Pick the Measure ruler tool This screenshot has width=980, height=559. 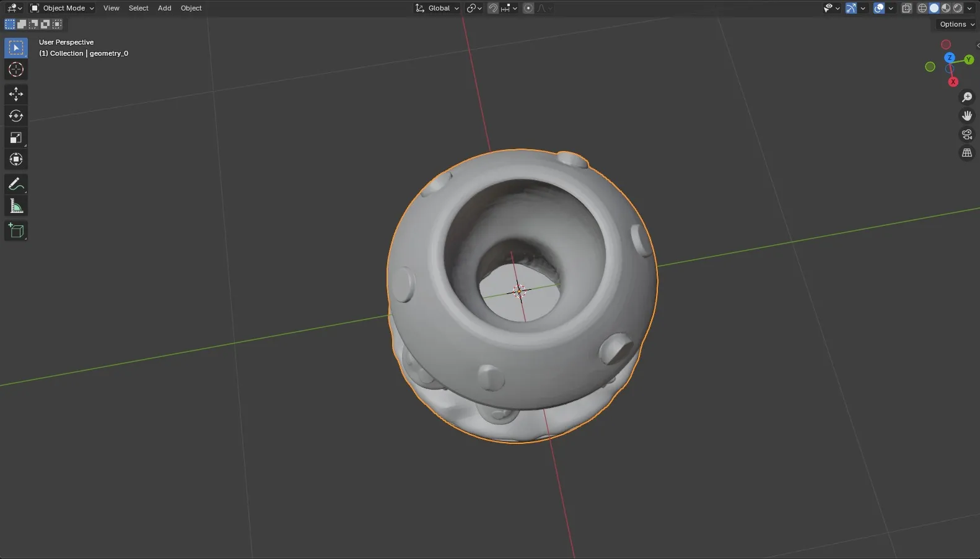[16, 206]
